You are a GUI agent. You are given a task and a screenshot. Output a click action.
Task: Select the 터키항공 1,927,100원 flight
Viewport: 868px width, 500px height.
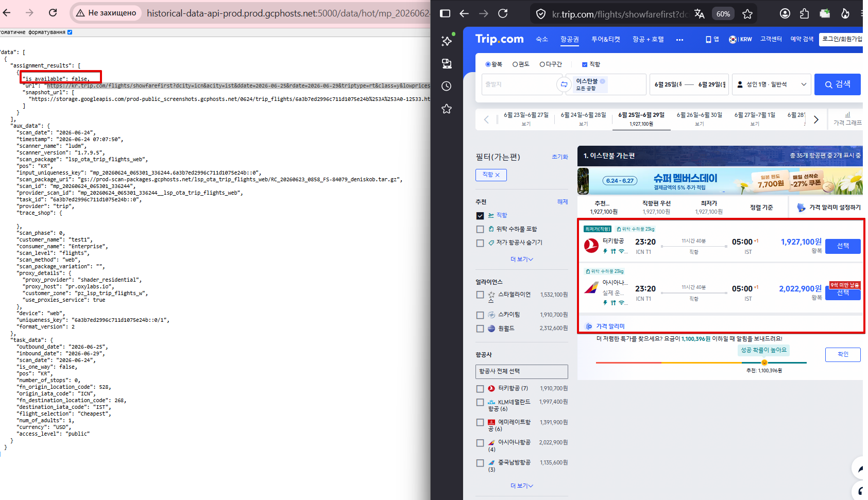[x=843, y=246]
